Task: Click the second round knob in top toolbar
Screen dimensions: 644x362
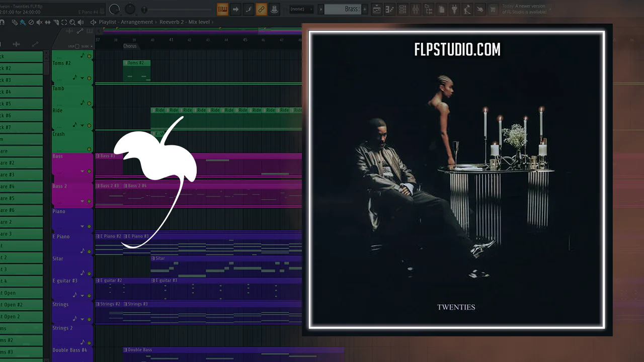Action: point(130,9)
